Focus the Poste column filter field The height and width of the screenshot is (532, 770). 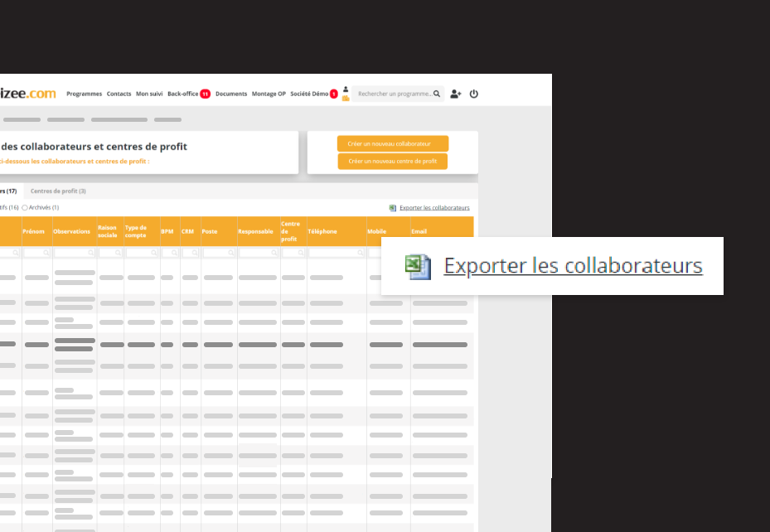click(219, 253)
